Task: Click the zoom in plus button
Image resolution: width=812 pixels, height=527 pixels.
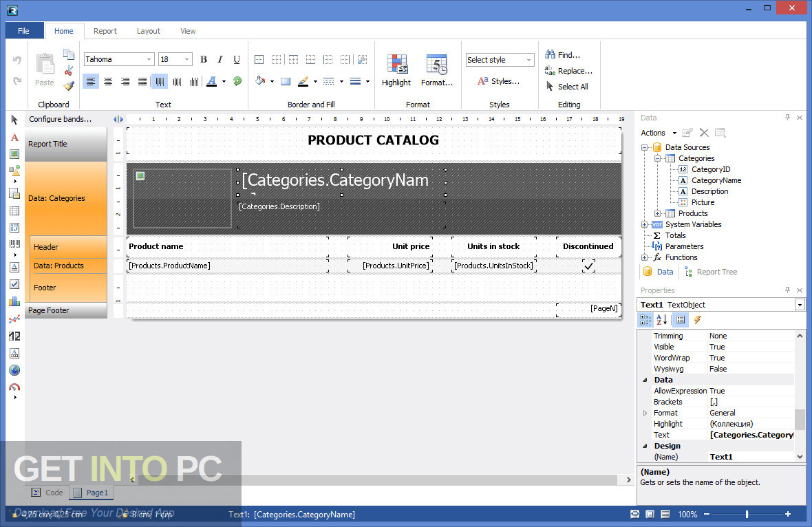Action: pos(788,514)
